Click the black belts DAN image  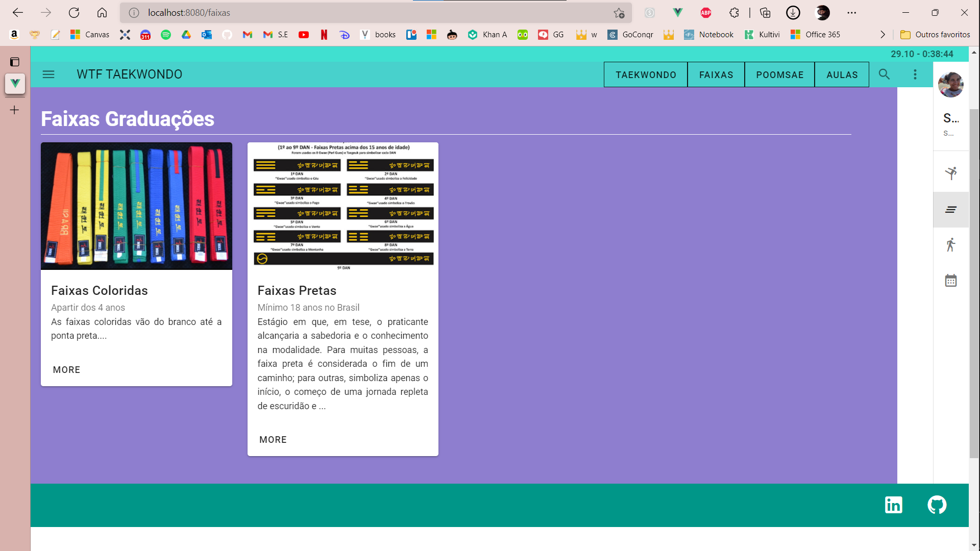tap(342, 206)
